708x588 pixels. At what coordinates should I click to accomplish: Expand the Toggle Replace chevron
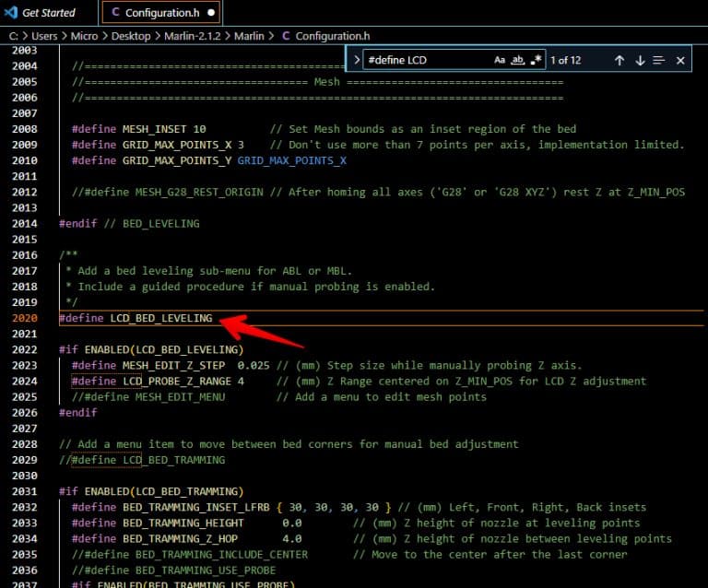pos(357,60)
